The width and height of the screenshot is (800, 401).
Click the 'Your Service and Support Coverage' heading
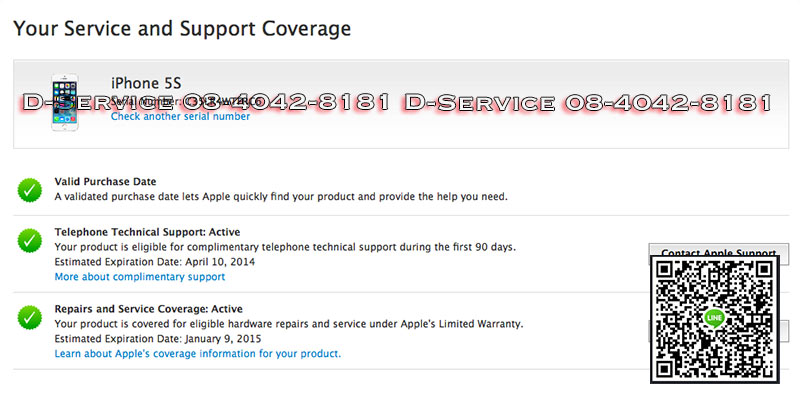click(182, 29)
